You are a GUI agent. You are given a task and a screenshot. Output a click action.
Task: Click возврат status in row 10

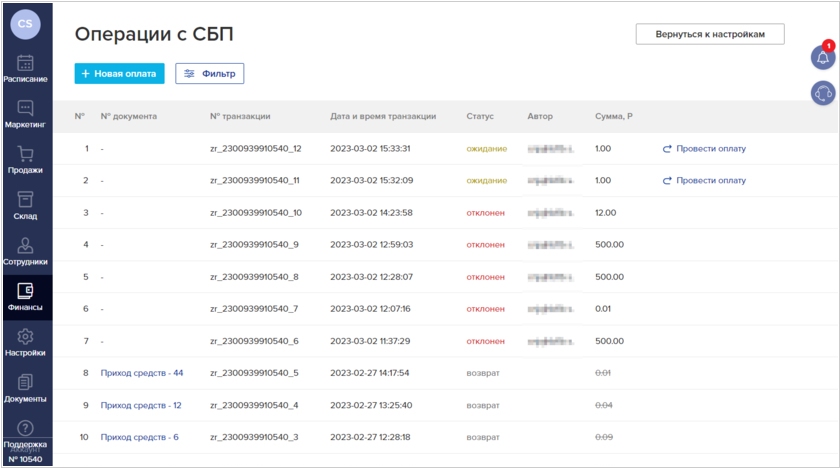pos(483,437)
